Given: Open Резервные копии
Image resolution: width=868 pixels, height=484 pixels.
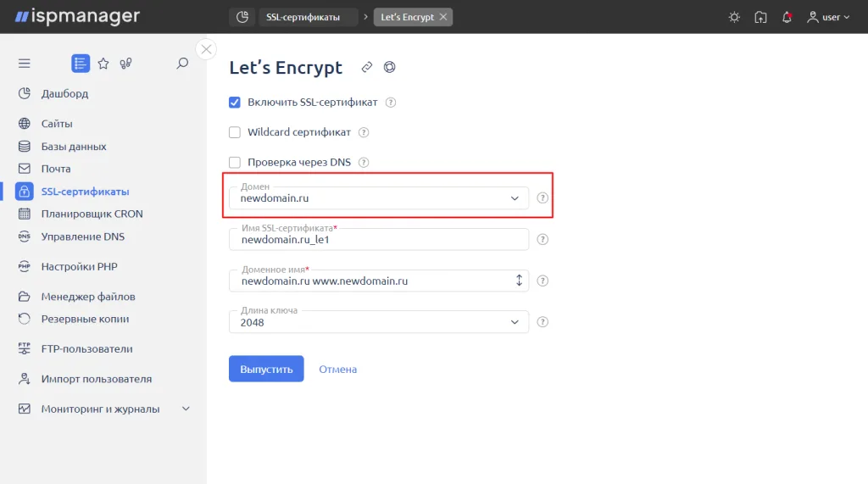Looking at the screenshot, I should tap(86, 319).
